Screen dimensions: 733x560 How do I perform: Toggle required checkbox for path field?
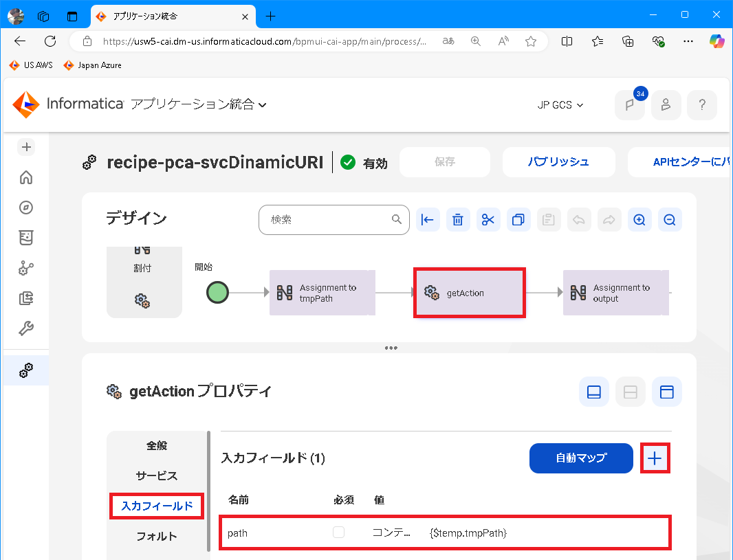click(x=338, y=532)
